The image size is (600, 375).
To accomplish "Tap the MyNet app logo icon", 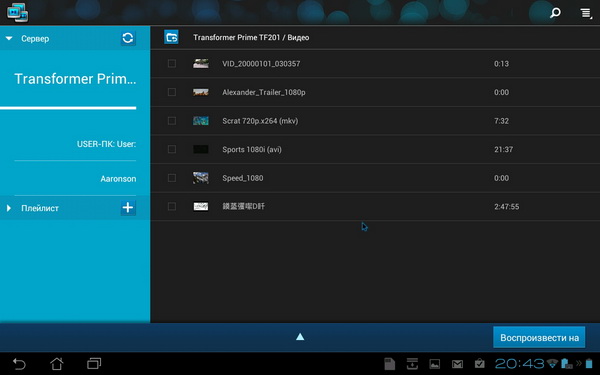I will [x=17, y=12].
